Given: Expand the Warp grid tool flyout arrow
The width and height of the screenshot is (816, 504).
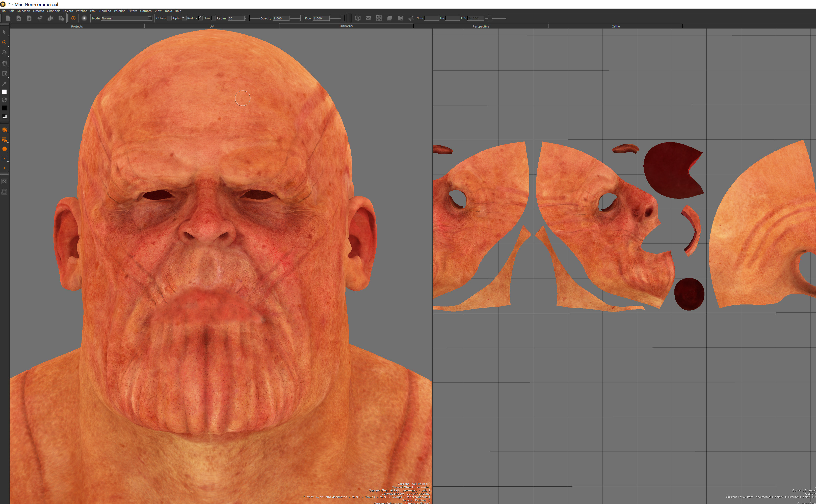Looking at the screenshot, I should tap(8, 67).
